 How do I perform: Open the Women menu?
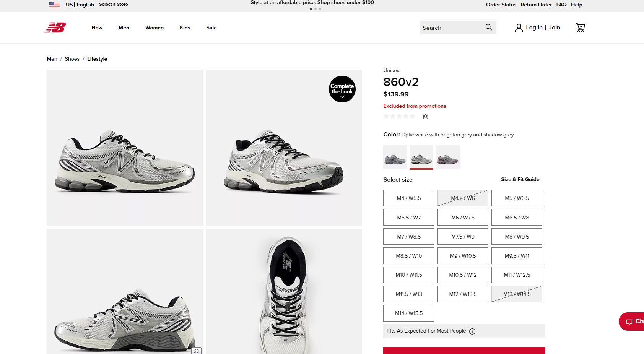click(154, 28)
